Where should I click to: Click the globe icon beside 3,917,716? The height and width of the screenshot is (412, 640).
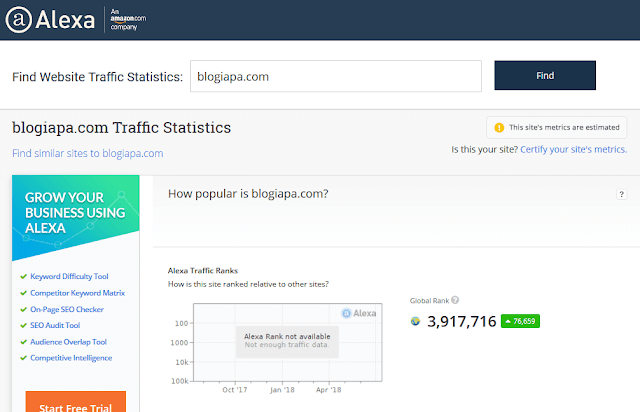tap(415, 321)
